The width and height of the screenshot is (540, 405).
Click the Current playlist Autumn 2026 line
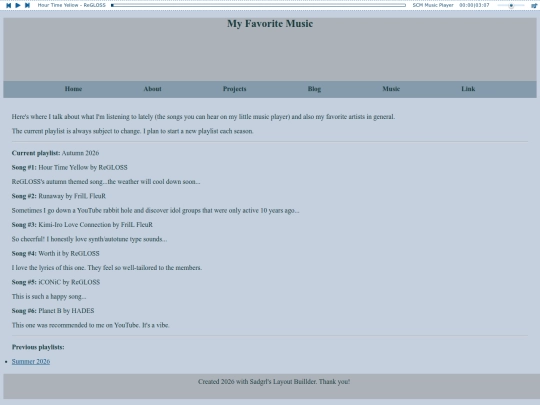coord(55,153)
